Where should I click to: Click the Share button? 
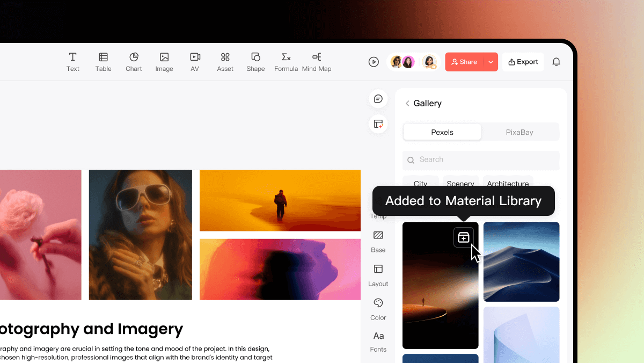click(x=464, y=62)
